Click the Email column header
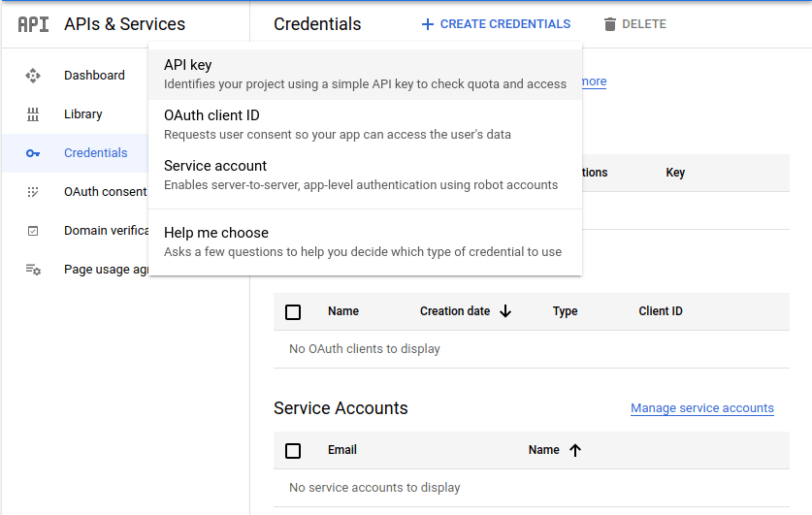The height and width of the screenshot is (515, 812). 342,450
